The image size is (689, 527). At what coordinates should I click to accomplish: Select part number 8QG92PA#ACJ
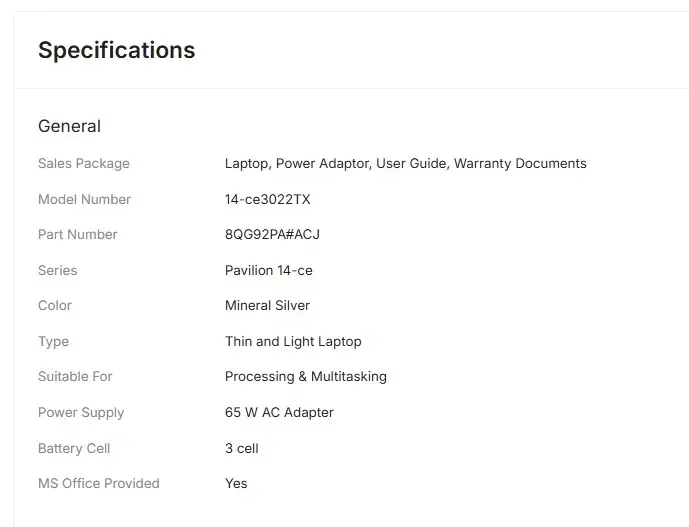tap(272, 234)
